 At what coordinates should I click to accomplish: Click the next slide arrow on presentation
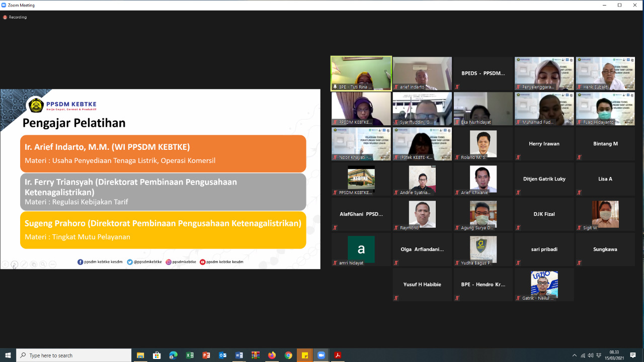[15, 264]
